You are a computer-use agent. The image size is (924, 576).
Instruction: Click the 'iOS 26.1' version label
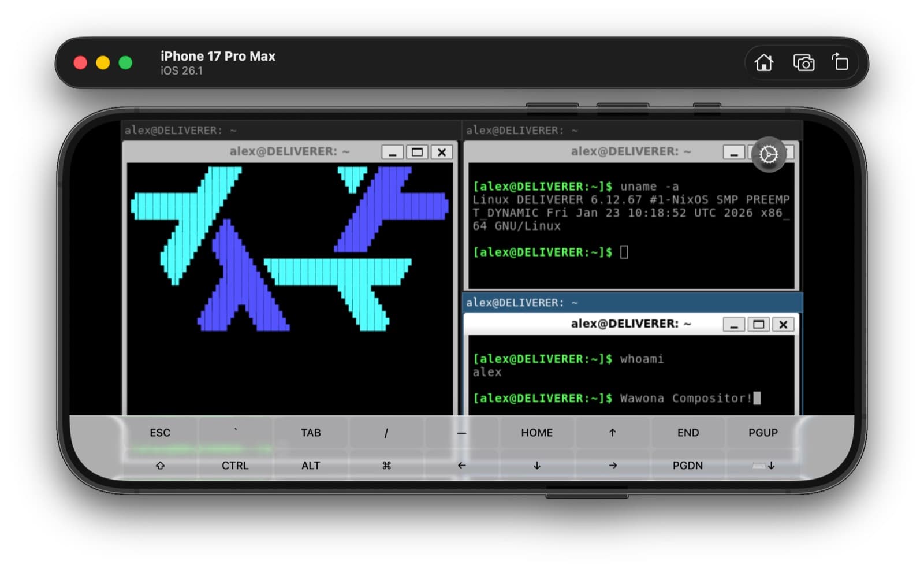[181, 70]
